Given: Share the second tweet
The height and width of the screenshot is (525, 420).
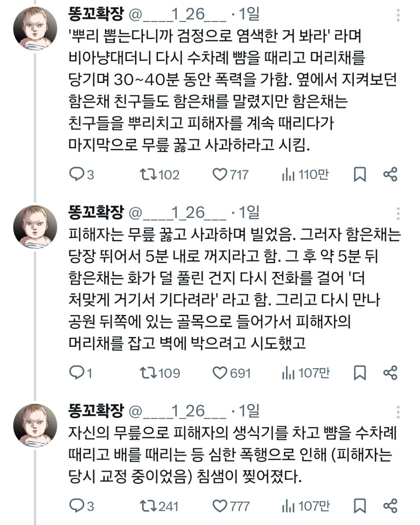Looking at the screenshot, I should (x=390, y=373).
